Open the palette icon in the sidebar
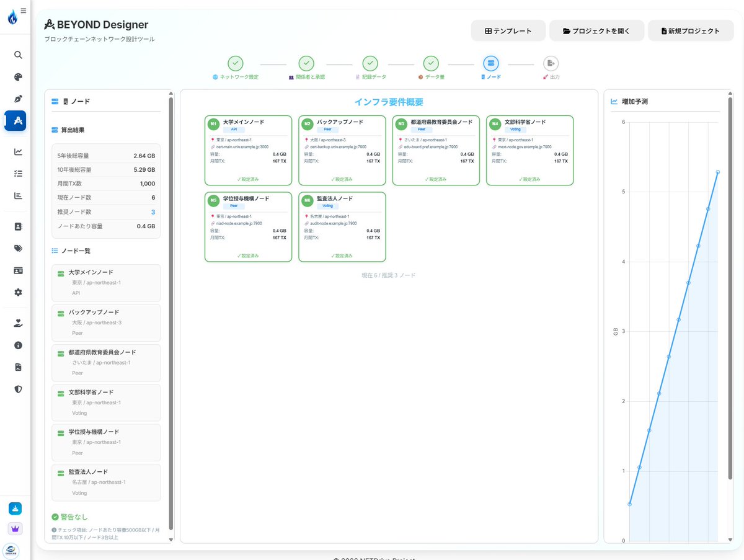This screenshot has width=744, height=560. pyautogui.click(x=18, y=77)
